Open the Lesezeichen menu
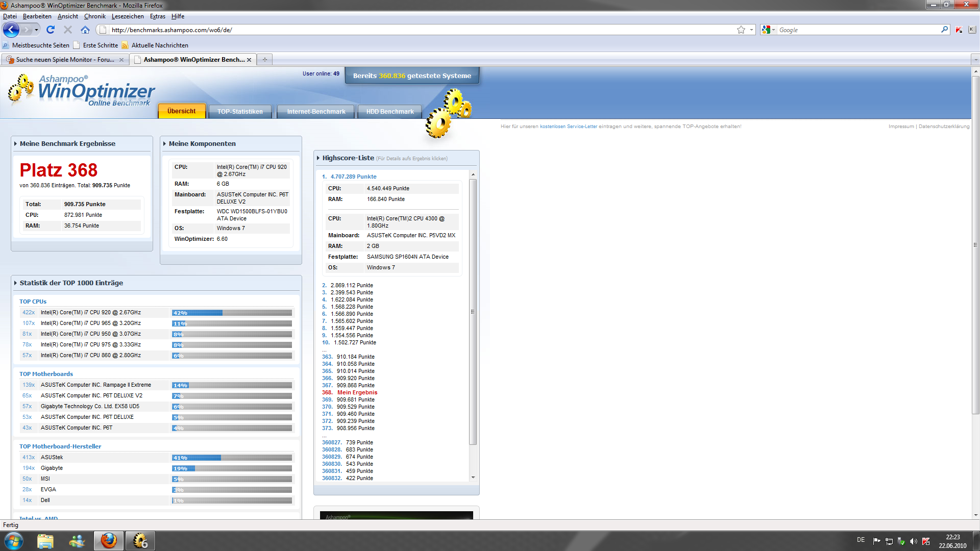980x551 pixels. pos(128,16)
